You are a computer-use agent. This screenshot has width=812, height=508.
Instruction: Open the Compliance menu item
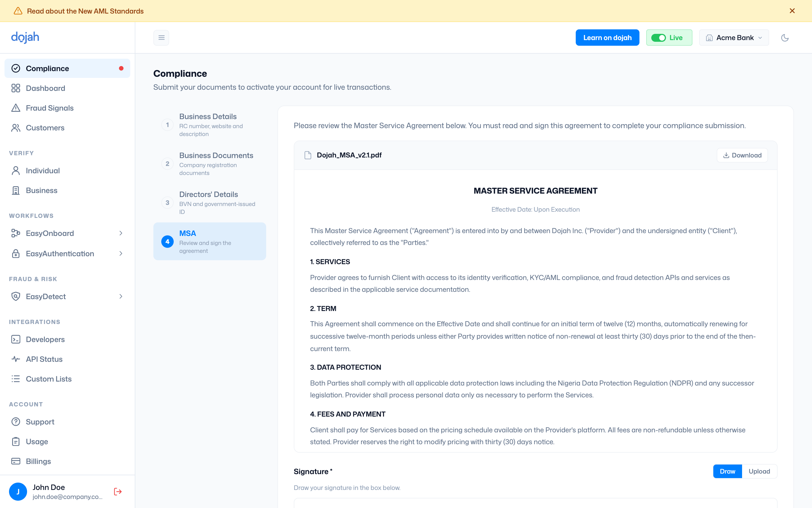(x=67, y=69)
